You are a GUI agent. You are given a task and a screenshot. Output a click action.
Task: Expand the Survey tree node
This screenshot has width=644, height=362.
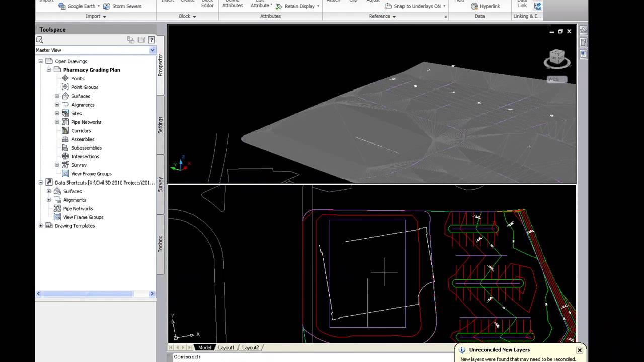point(57,165)
